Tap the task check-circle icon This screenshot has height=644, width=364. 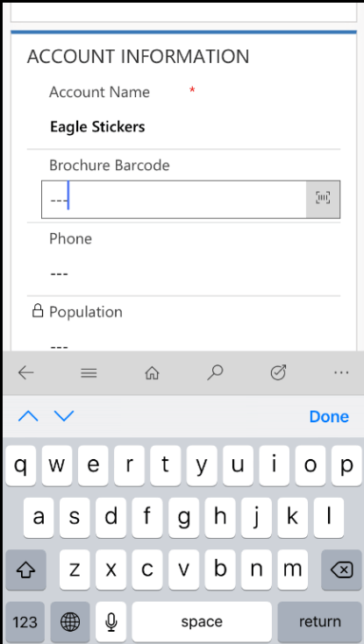click(278, 372)
